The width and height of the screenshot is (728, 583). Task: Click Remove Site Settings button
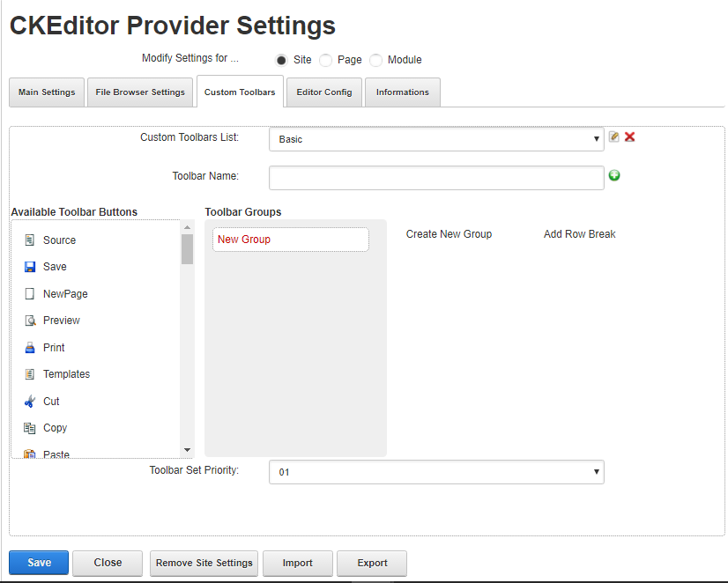coord(204,563)
